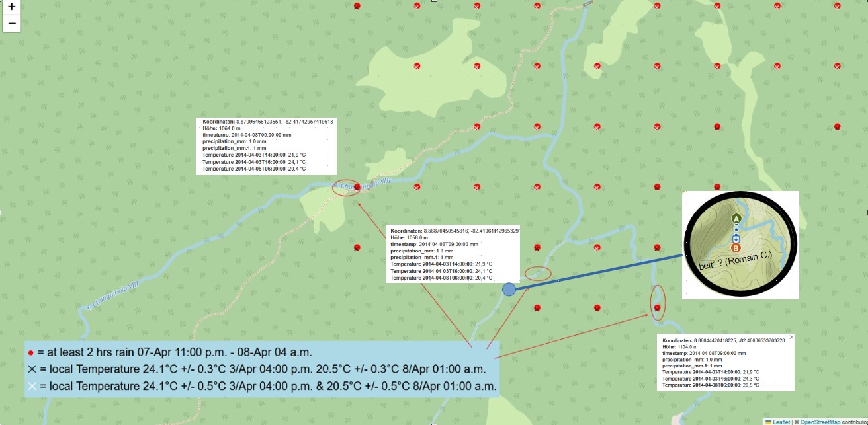Click the zoom in plus button
Screen dimensions: 868x425
(11, 7)
